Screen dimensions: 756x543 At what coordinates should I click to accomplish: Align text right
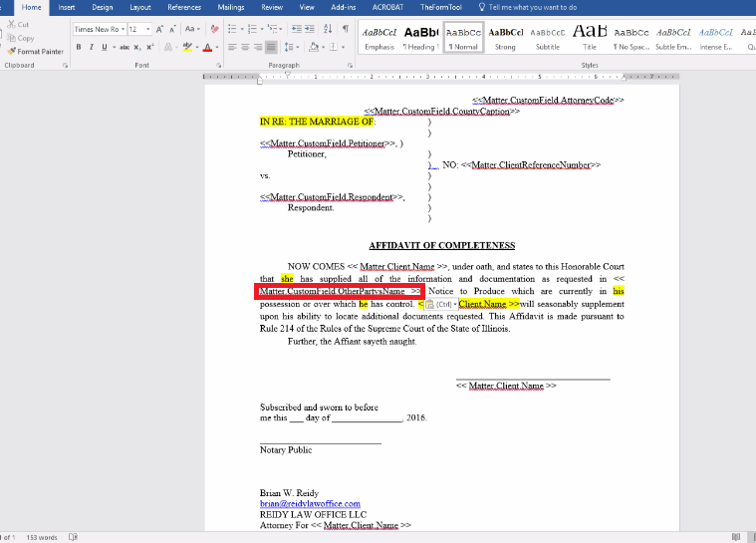pos(258,47)
